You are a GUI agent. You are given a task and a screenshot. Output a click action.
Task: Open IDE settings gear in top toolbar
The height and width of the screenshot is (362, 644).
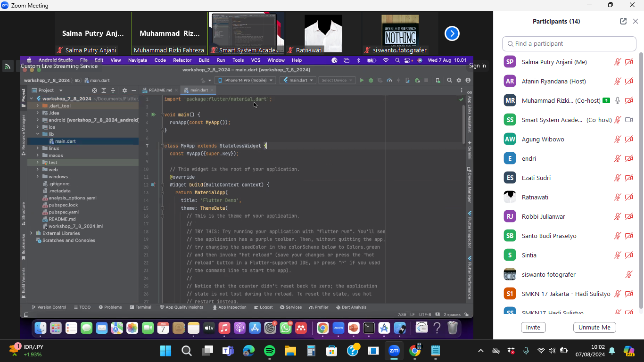pos(459,80)
